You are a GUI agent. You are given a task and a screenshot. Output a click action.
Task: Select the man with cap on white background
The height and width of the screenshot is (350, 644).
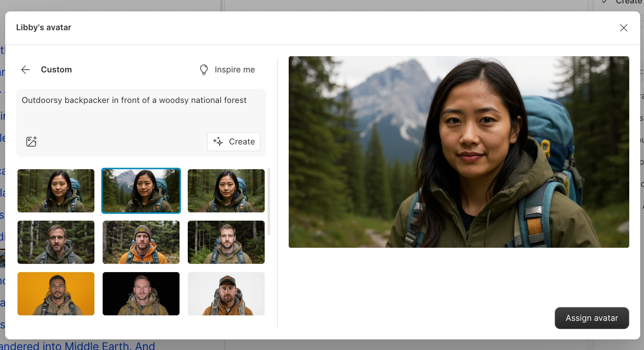coord(226,294)
